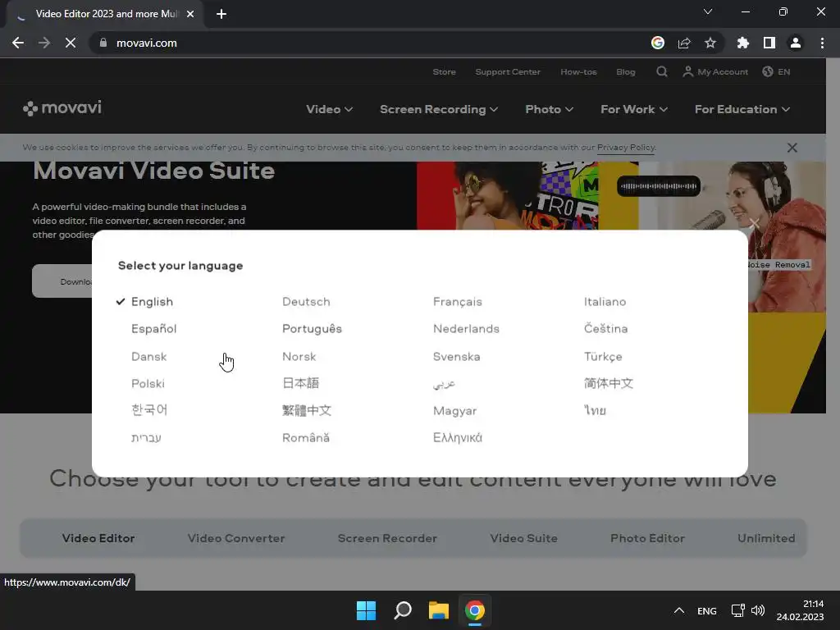Choose Magyar from the language list

click(x=454, y=411)
